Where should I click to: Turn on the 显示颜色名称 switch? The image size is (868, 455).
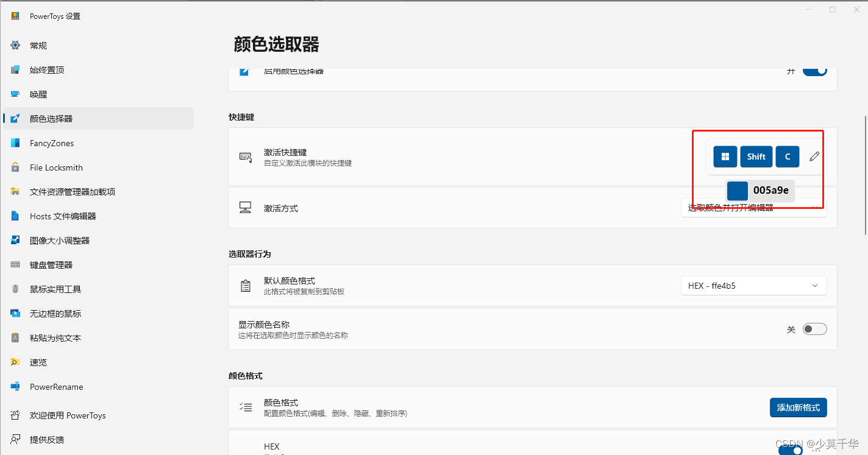(815, 329)
